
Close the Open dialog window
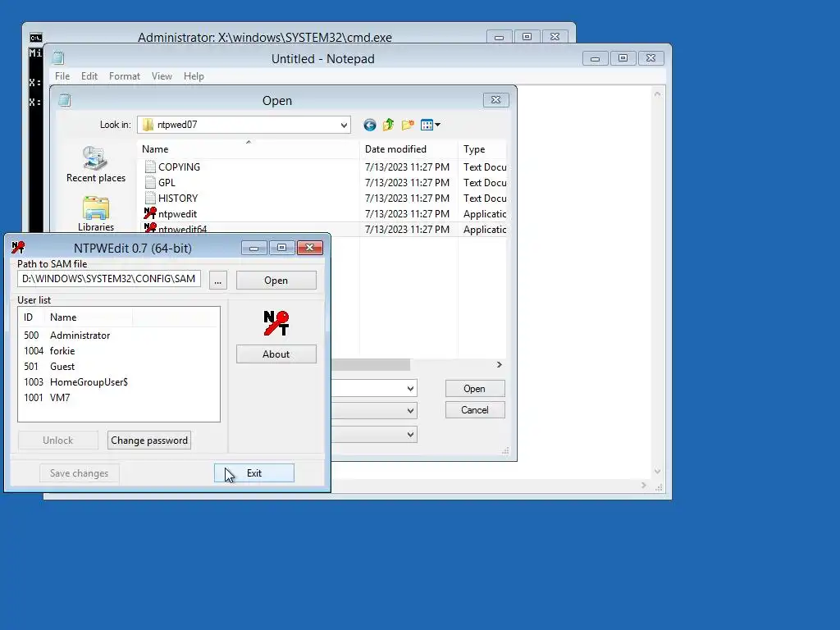coord(495,100)
